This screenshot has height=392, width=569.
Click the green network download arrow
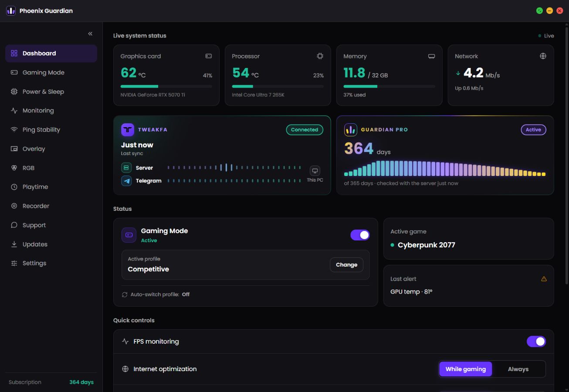point(458,73)
